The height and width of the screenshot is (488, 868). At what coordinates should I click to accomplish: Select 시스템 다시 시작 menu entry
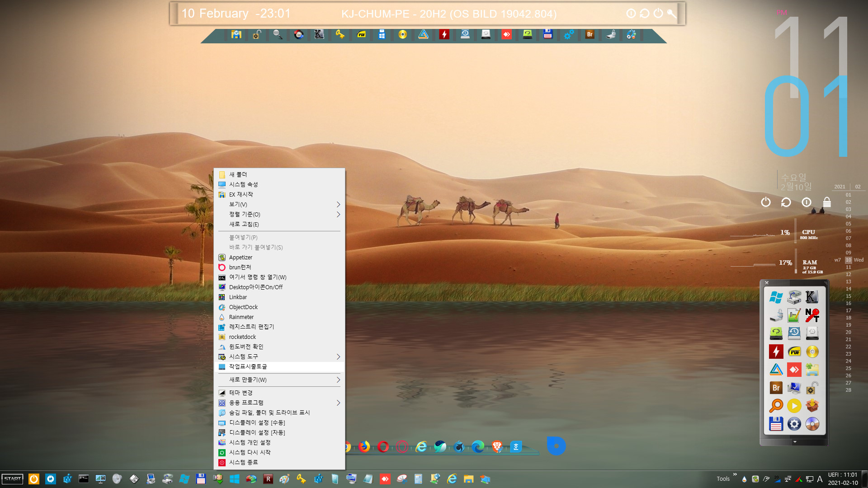pos(279,452)
